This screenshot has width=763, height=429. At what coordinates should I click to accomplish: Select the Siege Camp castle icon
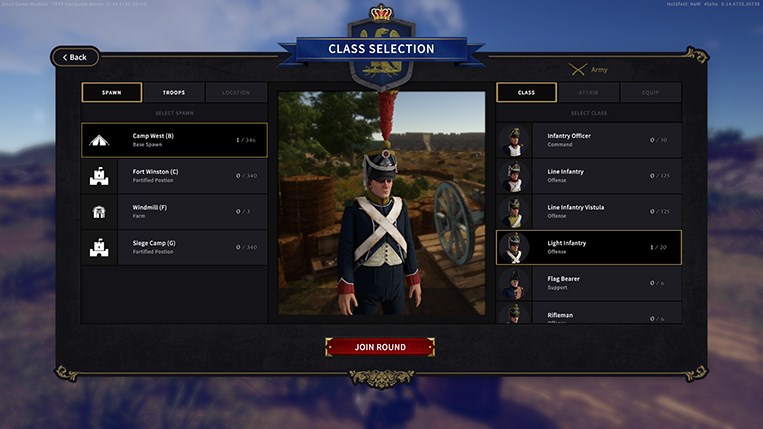[99, 248]
